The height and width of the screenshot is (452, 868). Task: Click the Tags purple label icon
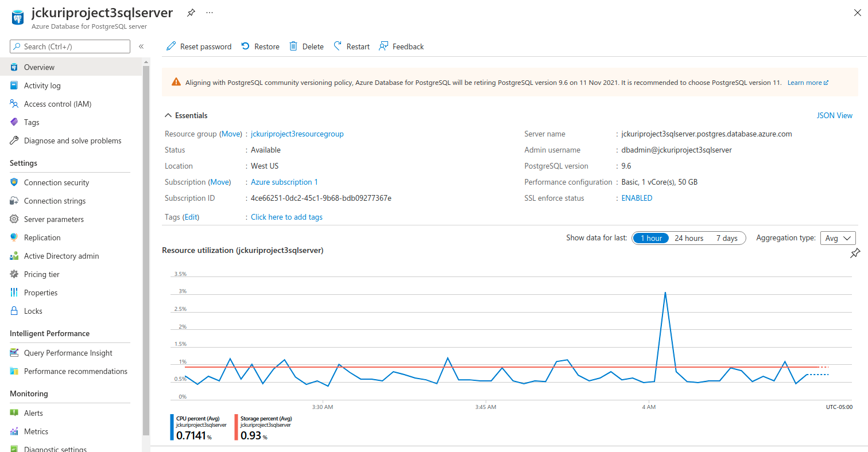[14, 122]
